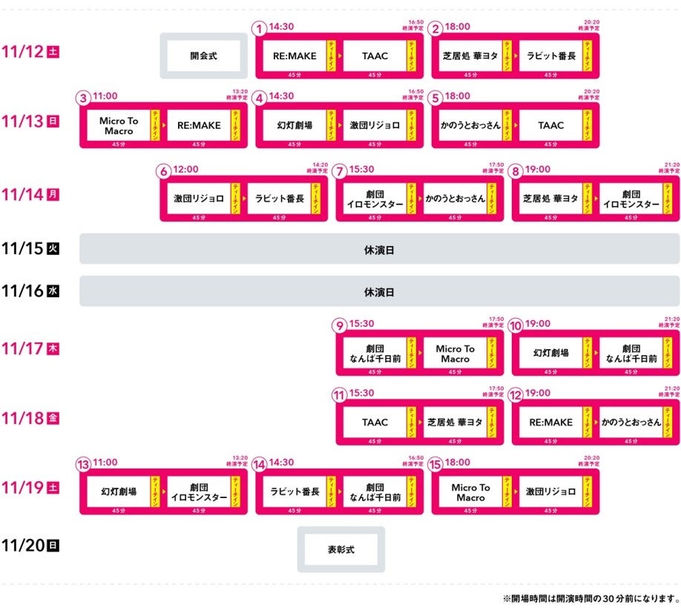Screen dimensions: 681x616
Task: Click the circled number 3 session marker
Action: click(x=84, y=99)
